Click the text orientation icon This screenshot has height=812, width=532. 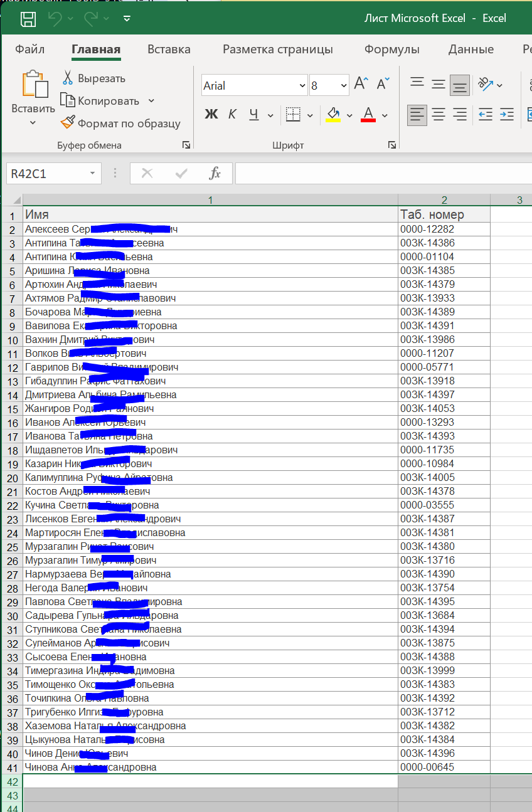pos(485,83)
